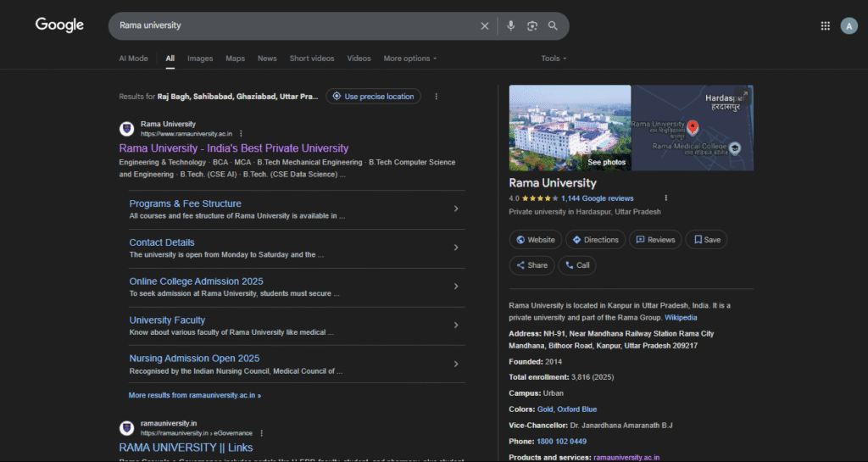Switch to the Images tab
This screenshot has width=868, height=462.
click(200, 58)
